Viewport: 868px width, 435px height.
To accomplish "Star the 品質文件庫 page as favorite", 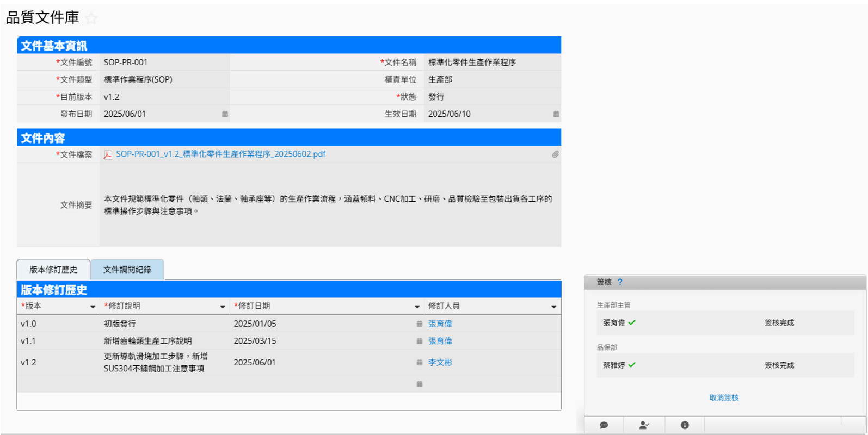I will click(91, 18).
